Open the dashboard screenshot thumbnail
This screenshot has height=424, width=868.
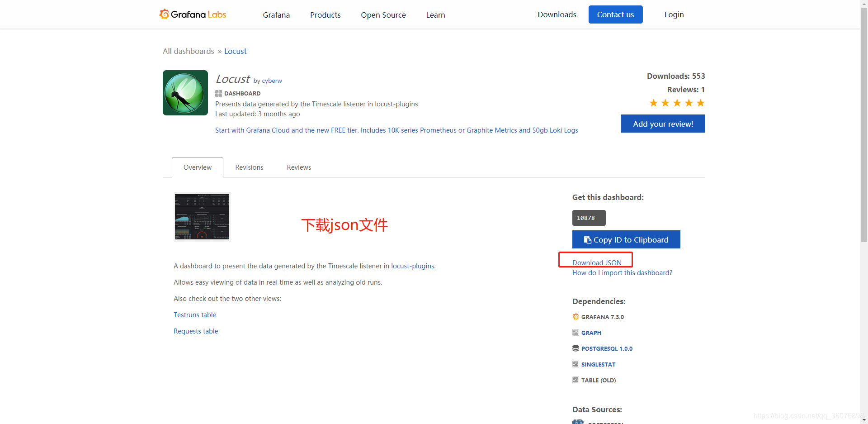coord(202,217)
